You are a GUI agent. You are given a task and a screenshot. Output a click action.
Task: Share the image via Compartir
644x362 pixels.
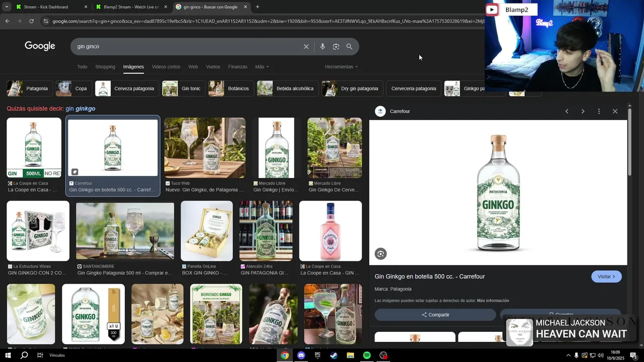(x=435, y=315)
